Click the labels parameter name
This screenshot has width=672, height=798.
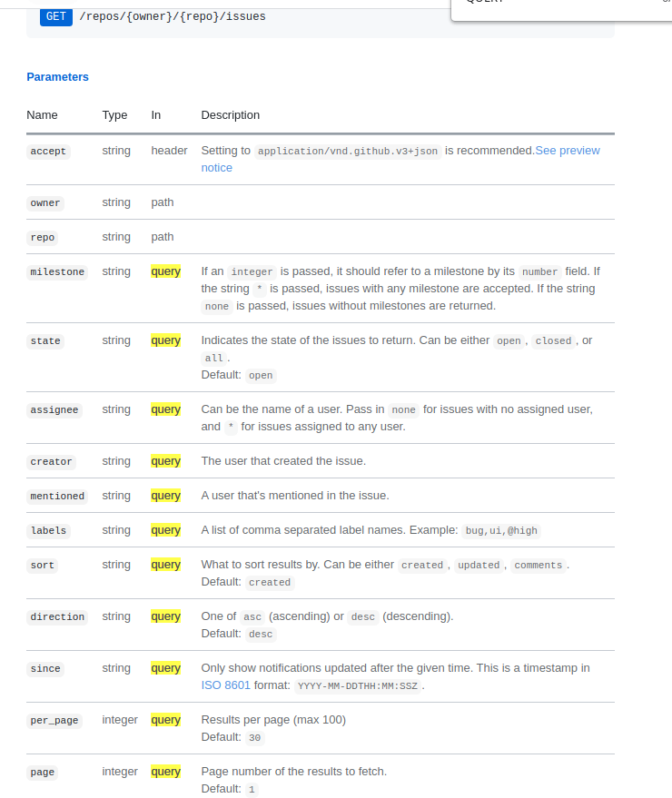point(48,531)
